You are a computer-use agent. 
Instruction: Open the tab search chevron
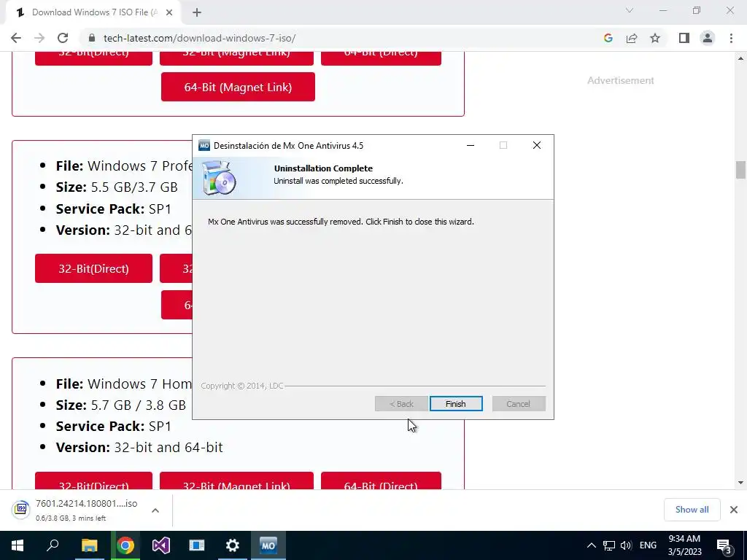click(x=630, y=10)
